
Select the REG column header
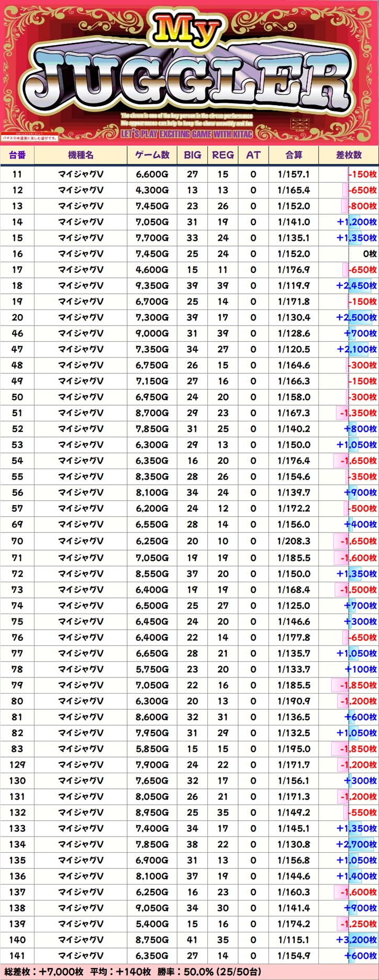223,155
